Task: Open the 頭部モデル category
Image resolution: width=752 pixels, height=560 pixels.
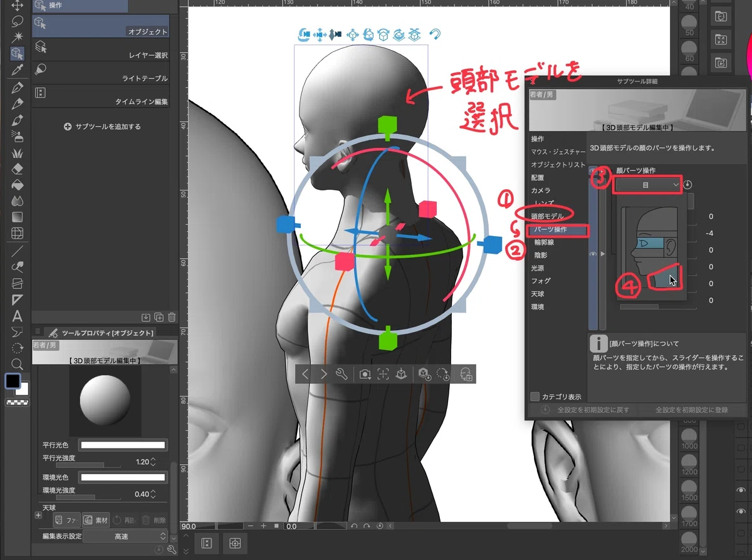Action: [547, 216]
